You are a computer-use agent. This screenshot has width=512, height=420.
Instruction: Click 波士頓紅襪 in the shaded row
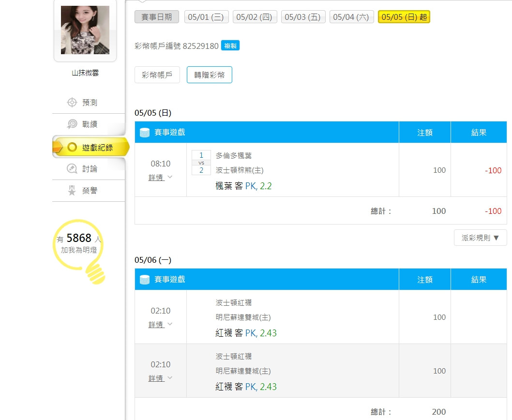233,356
